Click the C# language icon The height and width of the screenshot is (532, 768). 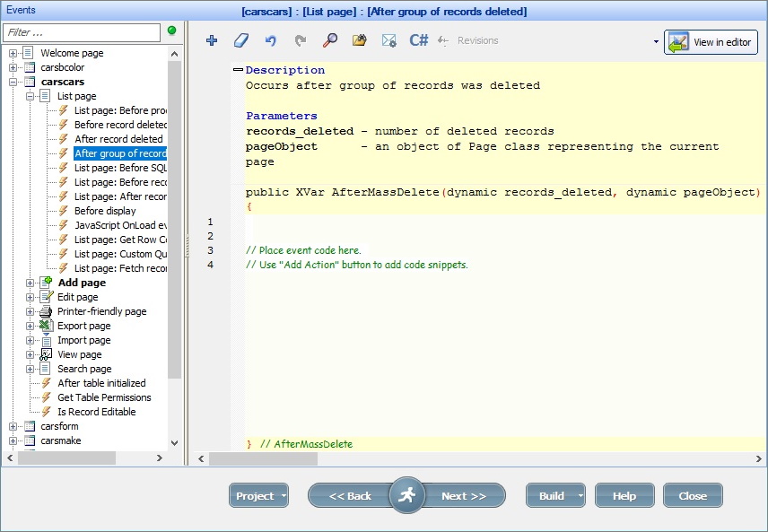tap(418, 40)
